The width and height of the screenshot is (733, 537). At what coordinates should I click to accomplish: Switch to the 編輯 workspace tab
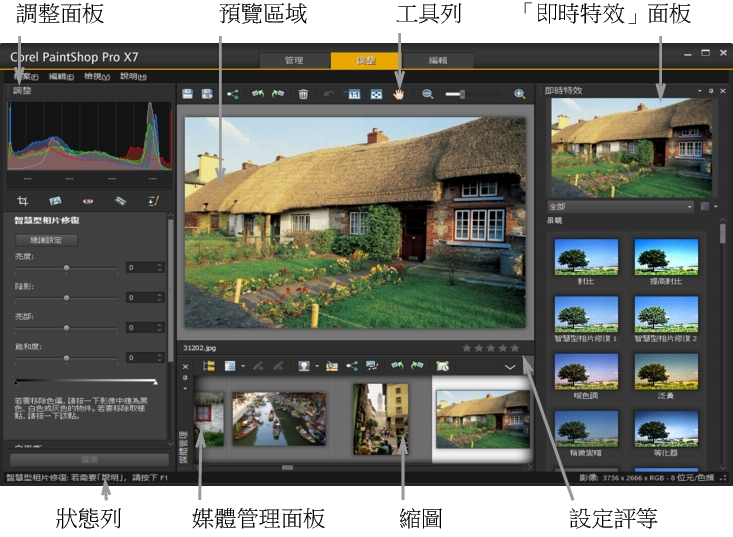click(x=438, y=60)
